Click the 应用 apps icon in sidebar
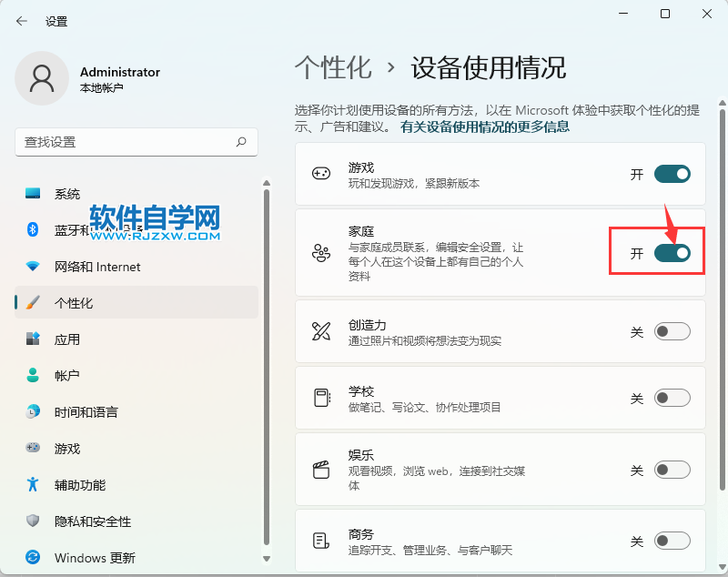Screen dimensions: 728x577 [33, 339]
